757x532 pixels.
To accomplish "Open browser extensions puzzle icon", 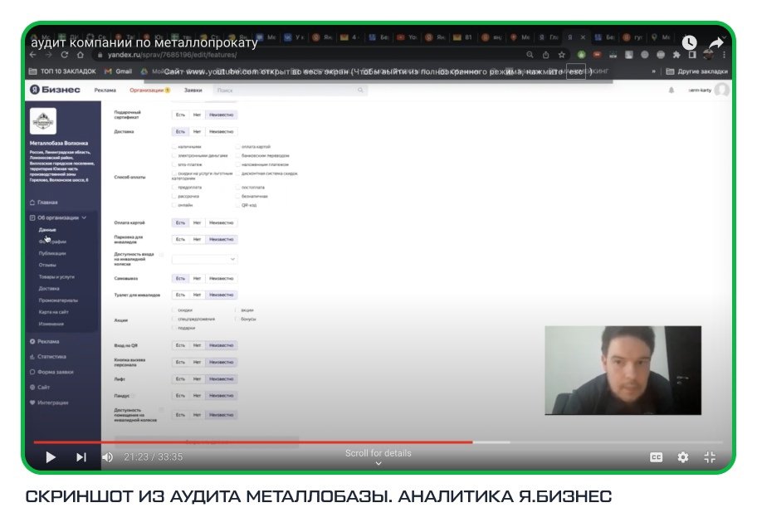I will (x=676, y=55).
